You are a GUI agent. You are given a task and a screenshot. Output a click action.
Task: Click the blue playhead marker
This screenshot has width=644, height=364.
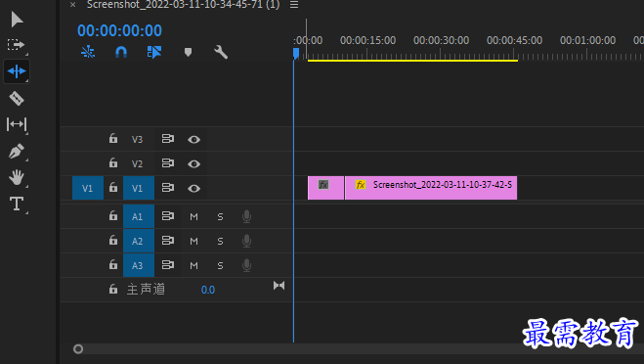(x=296, y=54)
